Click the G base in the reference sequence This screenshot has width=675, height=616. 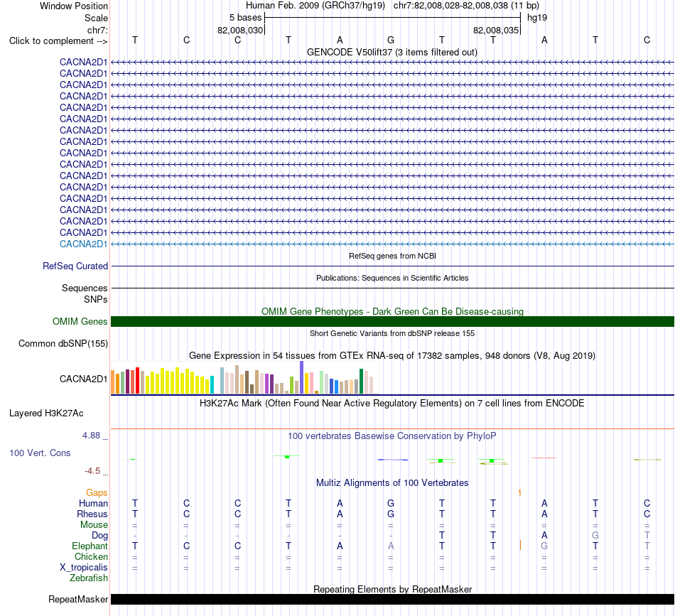coord(391,40)
